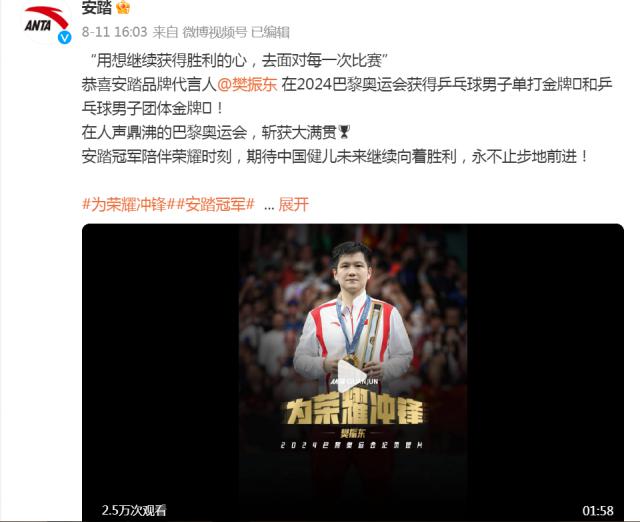Click the 2.5万次观看 view count

[x=134, y=510]
